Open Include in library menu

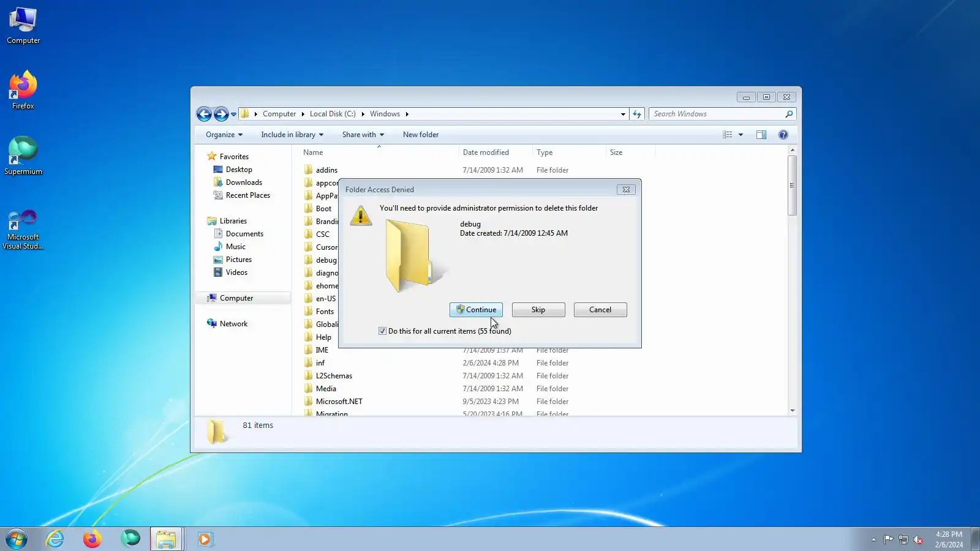click(292, 135)
